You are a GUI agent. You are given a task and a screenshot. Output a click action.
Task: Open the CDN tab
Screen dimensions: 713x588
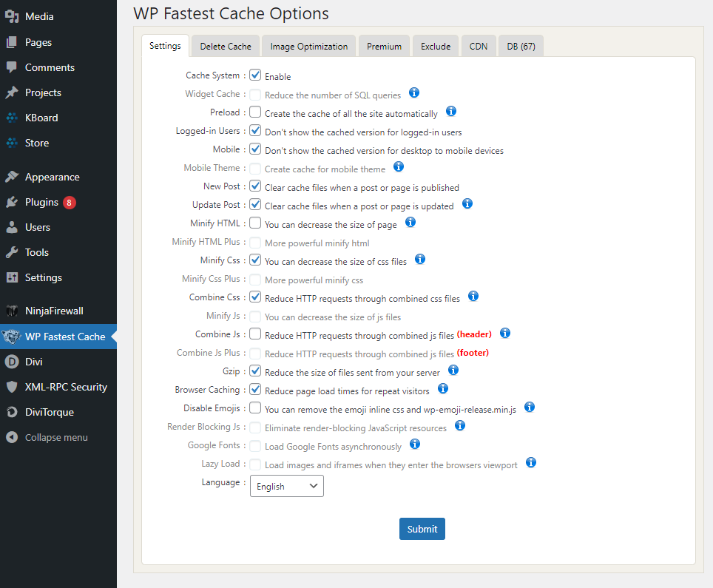(479, 47)
